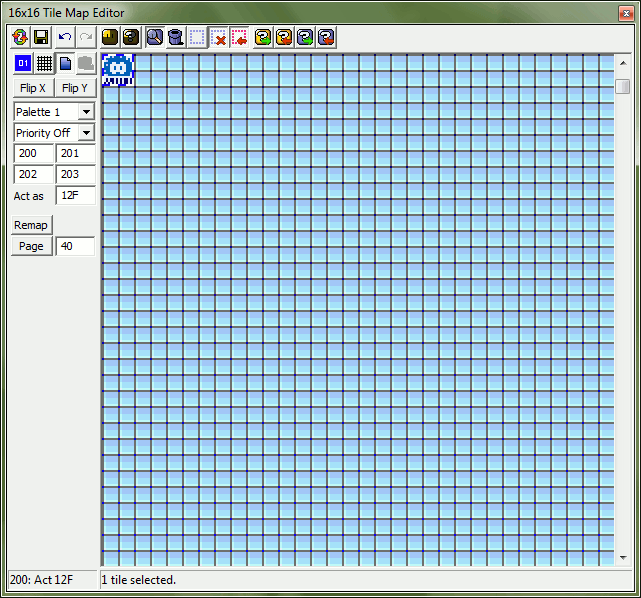The height and width of the screenshot is (598, 641).
Task: Close the 16x16 Tile Map Editor window
Action: click(x=626, y=13)
